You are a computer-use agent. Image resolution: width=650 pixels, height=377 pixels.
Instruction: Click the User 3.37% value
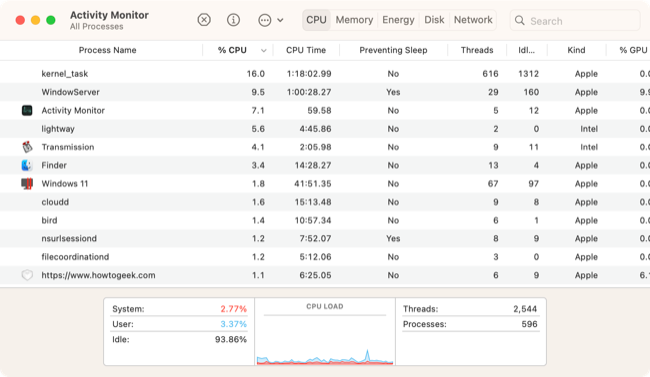233,324
